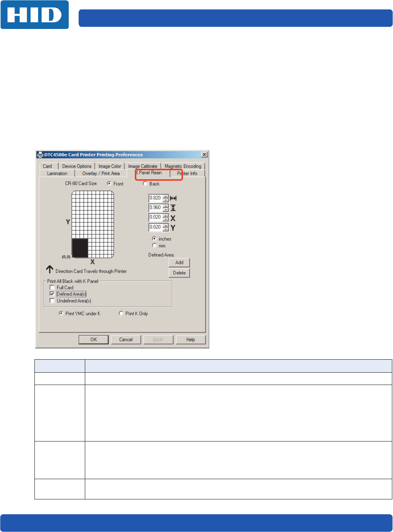Image resolution: width=393 pixels, height=532 pixels.
Task: Open Help from the dialog
Action: point(191,340)
